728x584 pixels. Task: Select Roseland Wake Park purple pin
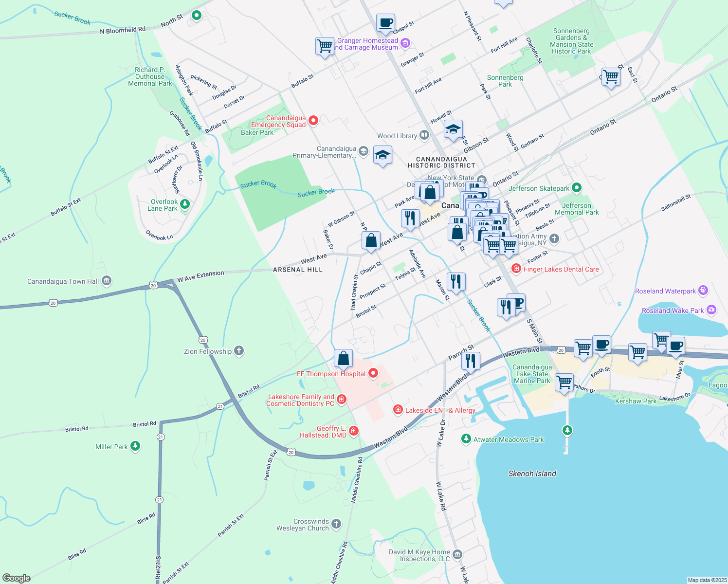711,310
